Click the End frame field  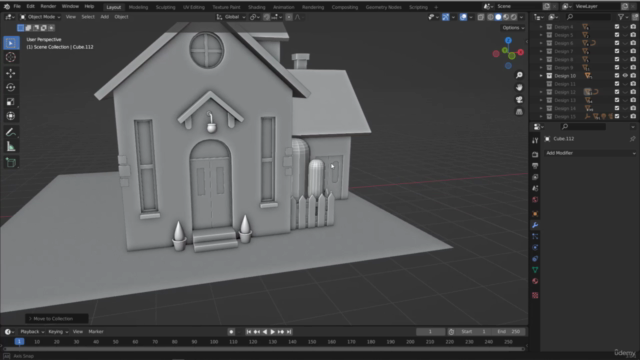click(x=509, y=332)
